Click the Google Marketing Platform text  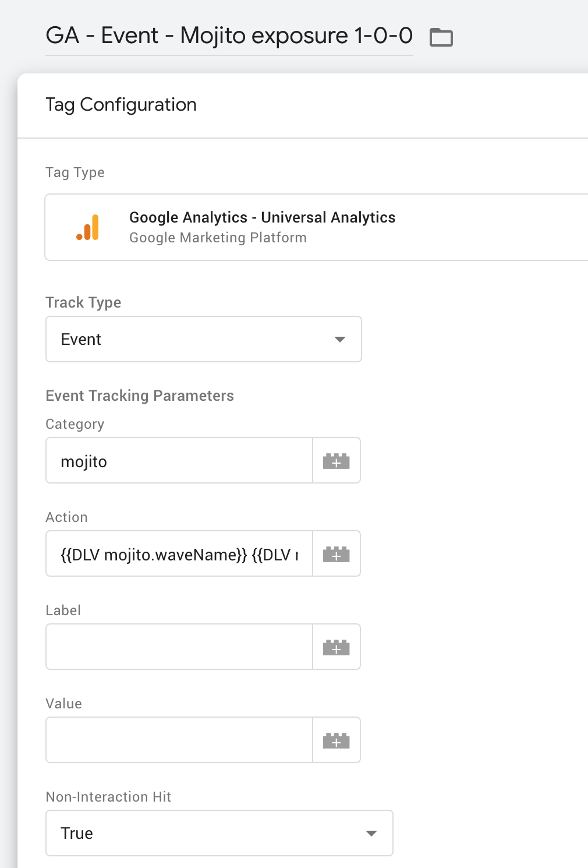click(218, 237)
